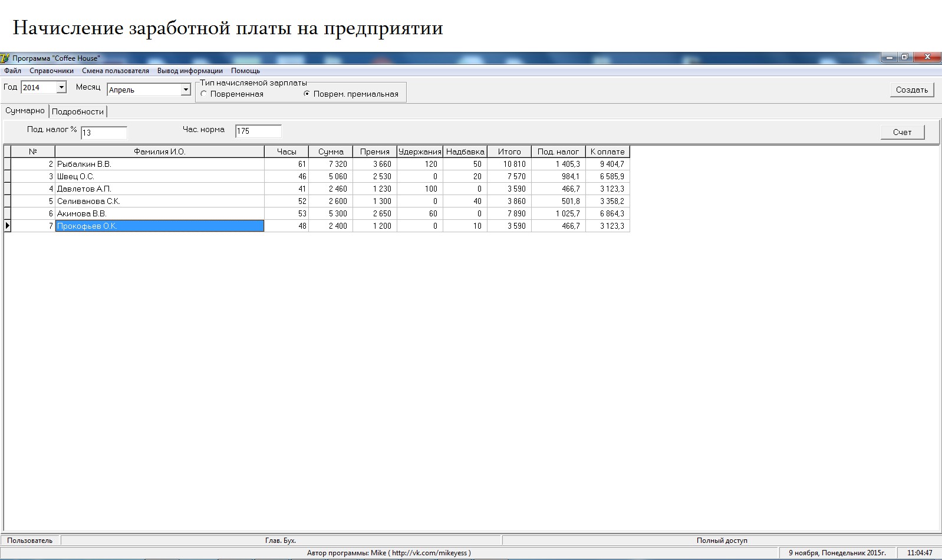Click the Премия value 3 660

tap(382, 164)
